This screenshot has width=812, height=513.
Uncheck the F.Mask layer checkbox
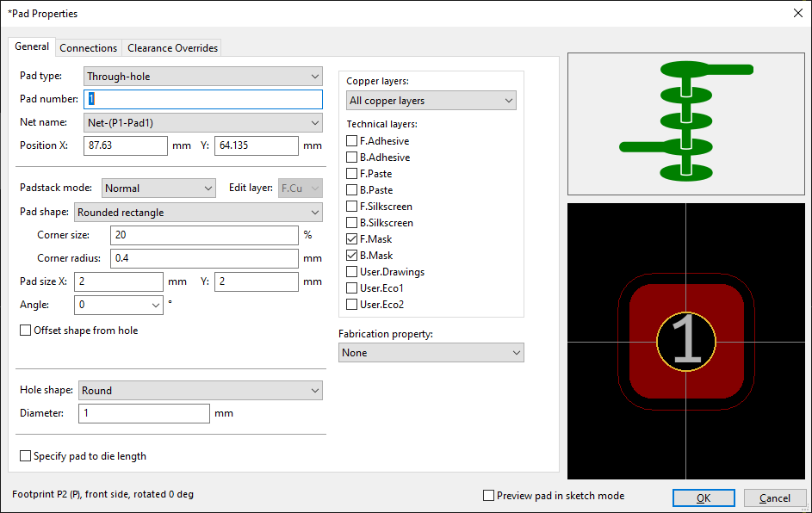click(351, 239)
